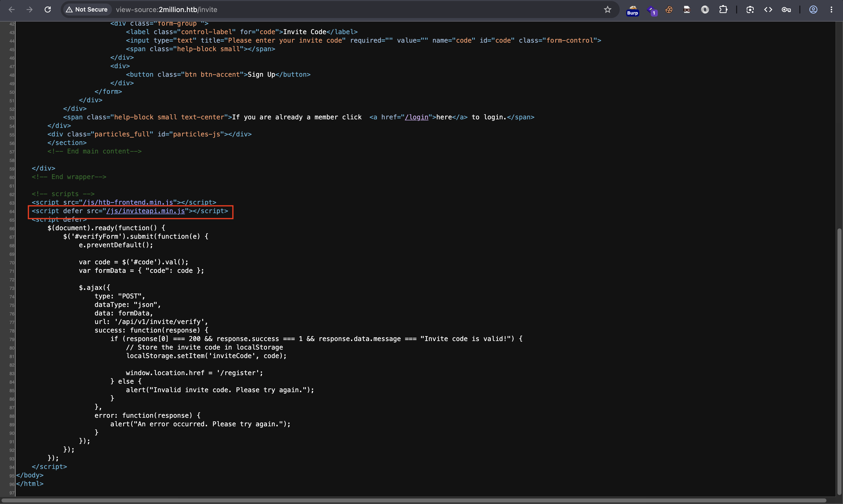Click window.location.href = '/register' line
Viewport: 843px width, 504px height.
194,373
